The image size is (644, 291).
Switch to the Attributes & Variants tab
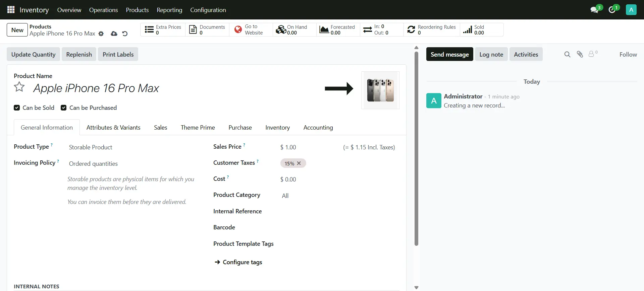[x=113, y=128]
